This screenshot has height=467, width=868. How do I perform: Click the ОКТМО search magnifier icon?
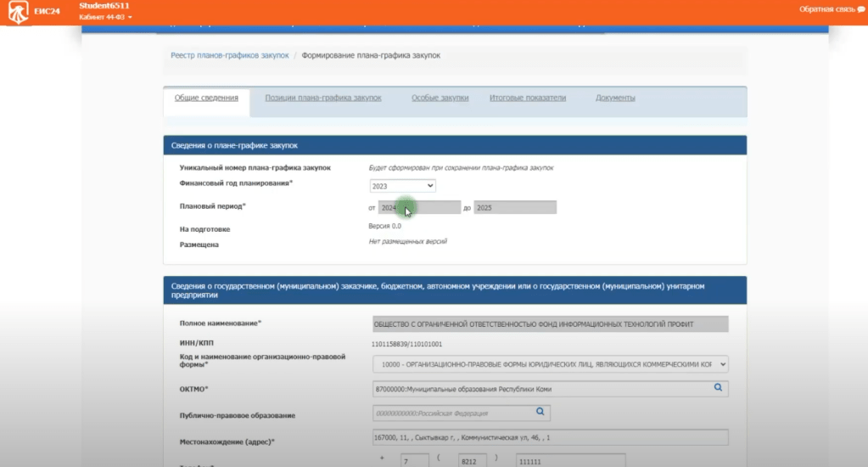pyautogui.click(x=717, y=388)
